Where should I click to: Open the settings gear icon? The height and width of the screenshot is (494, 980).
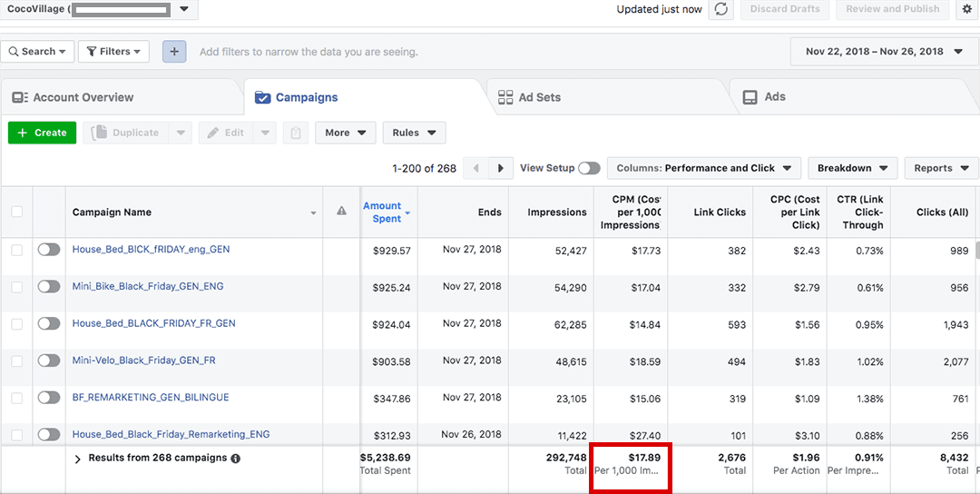[x=966, y=9]
